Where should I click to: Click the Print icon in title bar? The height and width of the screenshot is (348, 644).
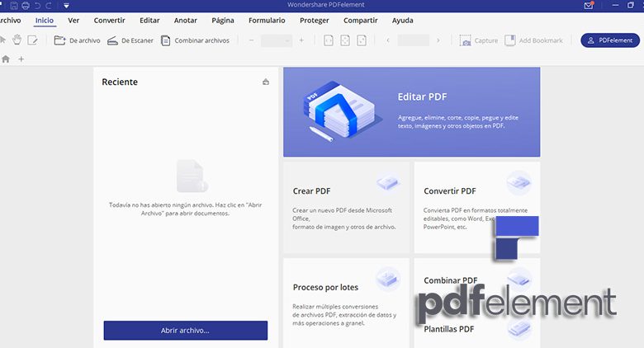point(26,5)
